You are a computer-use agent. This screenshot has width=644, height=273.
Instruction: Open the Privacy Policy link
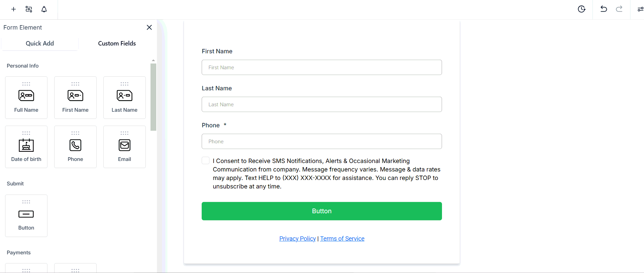tap(297, 239)
